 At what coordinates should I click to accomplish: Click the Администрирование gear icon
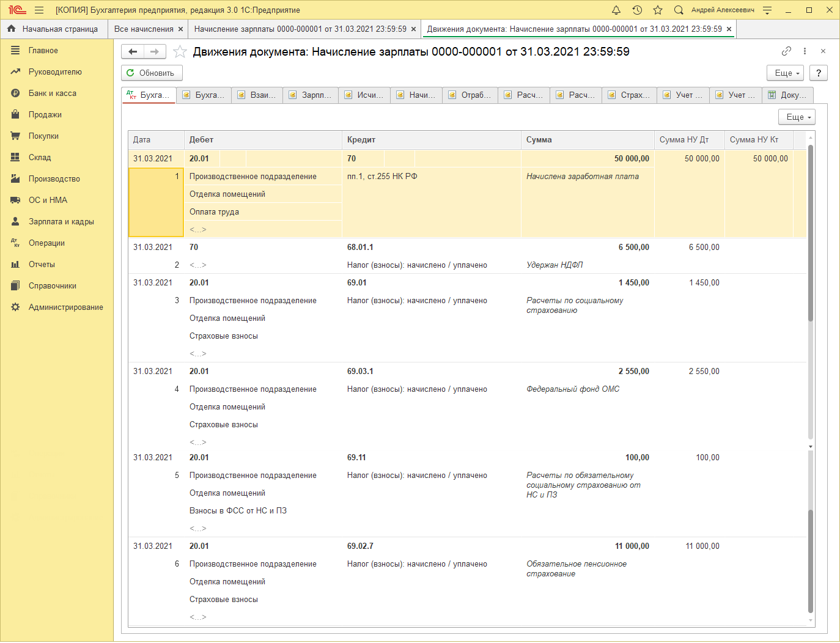pos(15,307)
